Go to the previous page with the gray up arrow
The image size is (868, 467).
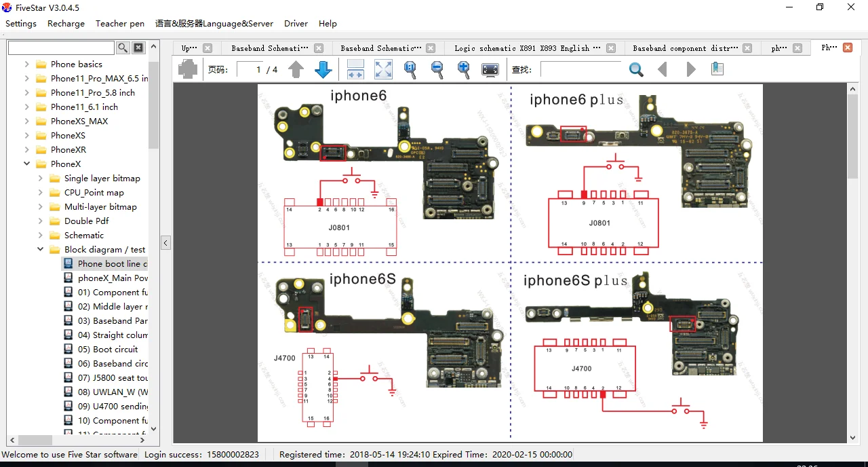(x=296, y=69)
